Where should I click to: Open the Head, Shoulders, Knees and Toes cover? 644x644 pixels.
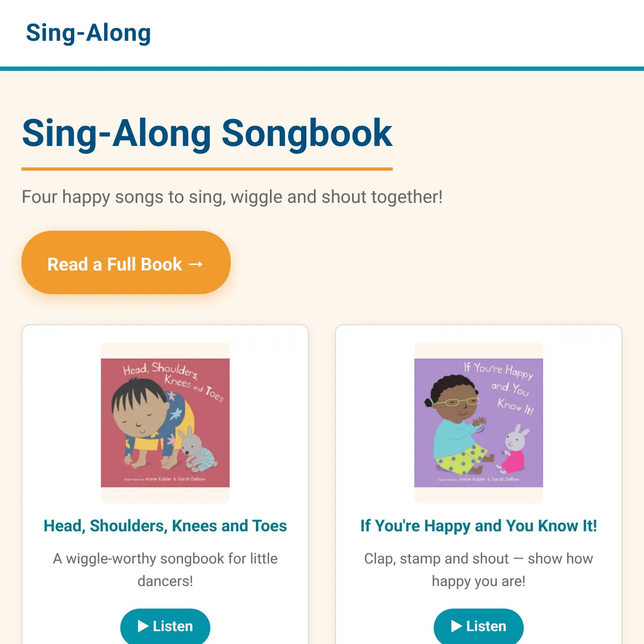165,423
